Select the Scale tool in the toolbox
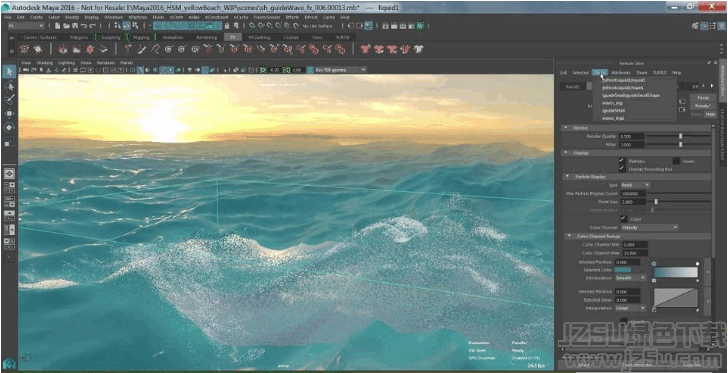 click(x=9, y=143)
